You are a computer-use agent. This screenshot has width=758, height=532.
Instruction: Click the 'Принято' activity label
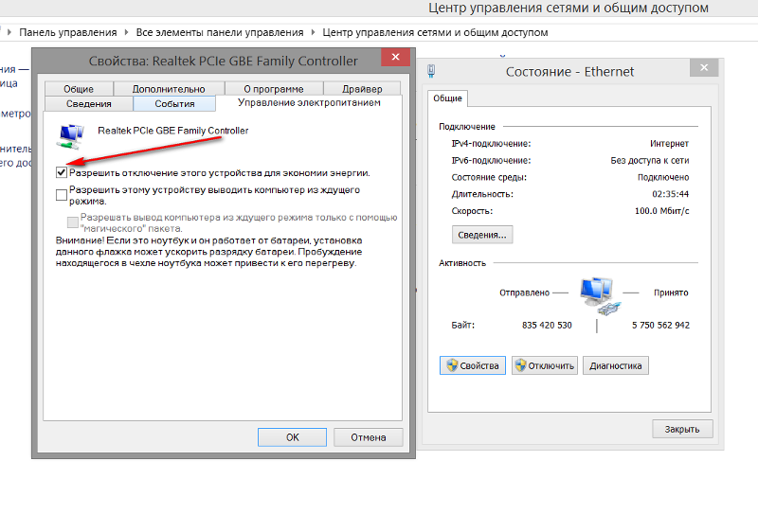671,293
